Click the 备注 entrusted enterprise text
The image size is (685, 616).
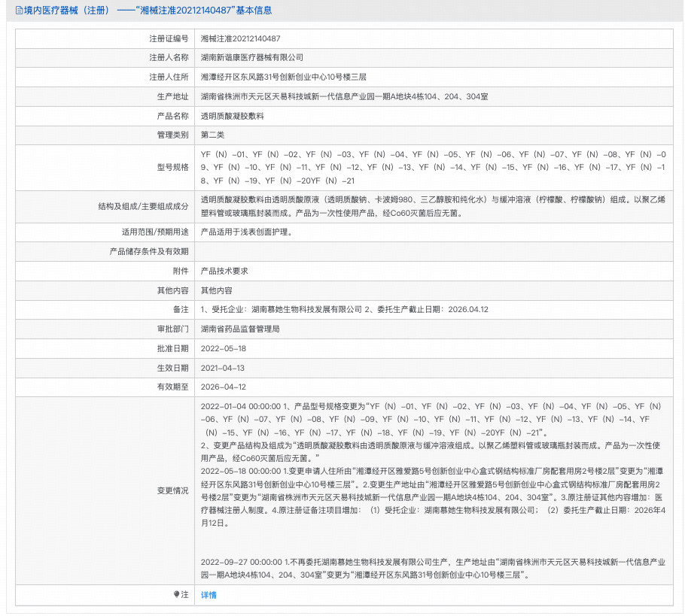(345, 309)
